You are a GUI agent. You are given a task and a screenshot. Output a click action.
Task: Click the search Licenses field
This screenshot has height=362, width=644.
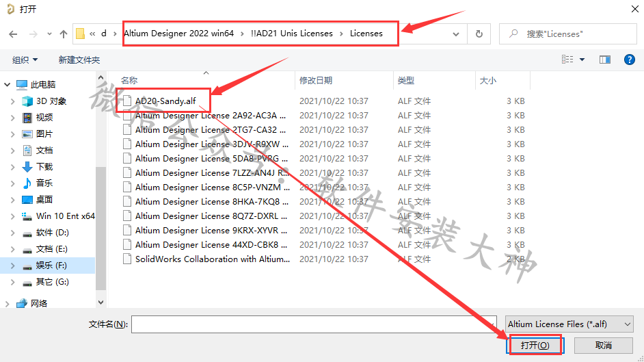[x=567, y=34]
